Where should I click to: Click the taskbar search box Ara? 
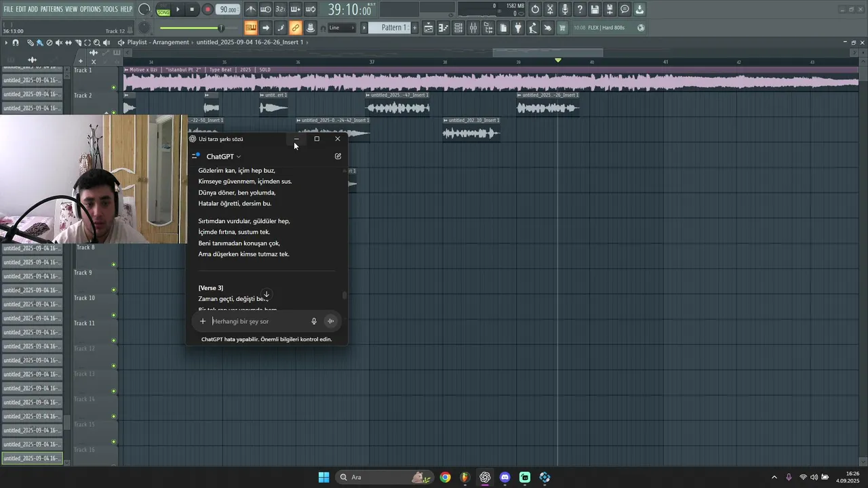tap(384, 477)
